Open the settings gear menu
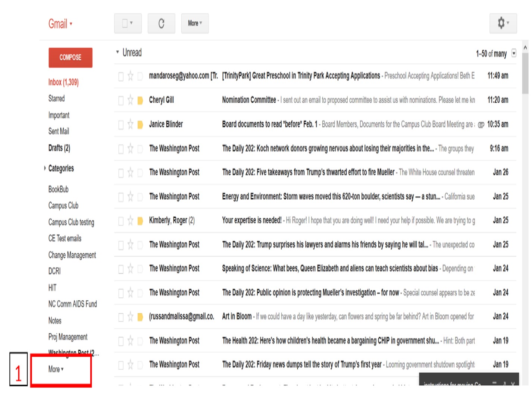This screenshot has height=410, width=532. [x=503, y=24]
